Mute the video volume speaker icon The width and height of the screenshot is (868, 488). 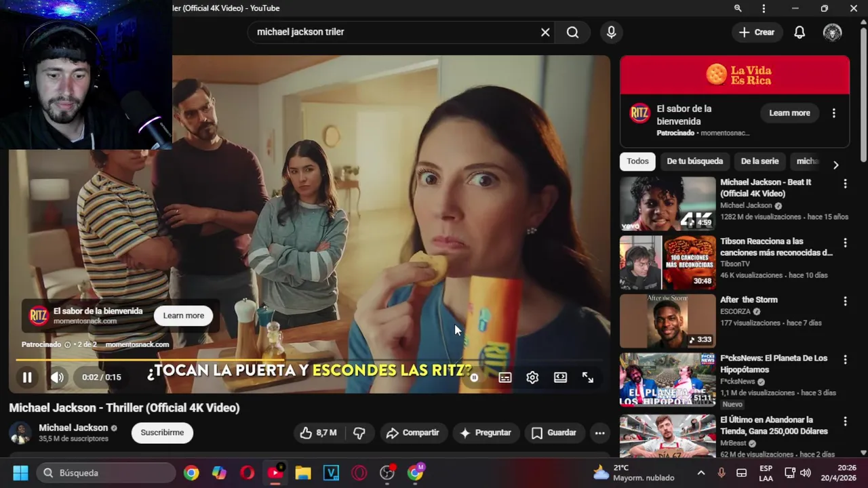point(58,378)
